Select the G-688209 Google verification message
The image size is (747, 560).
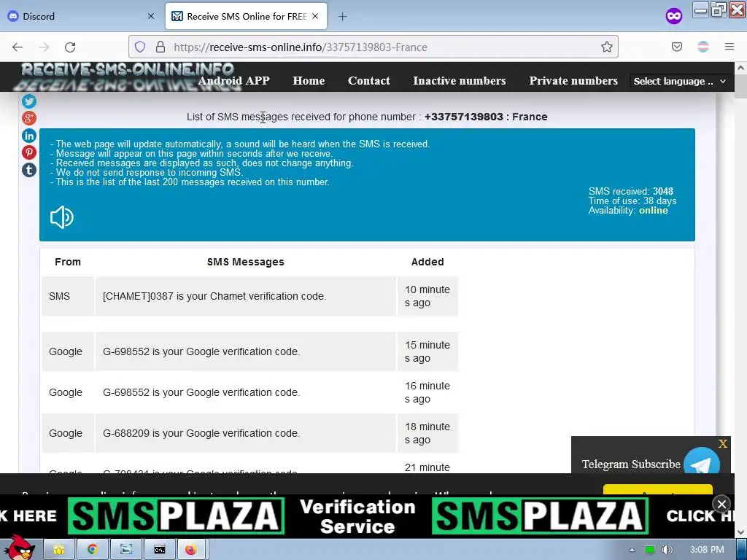pyautogui.click(x=245, y=433)
